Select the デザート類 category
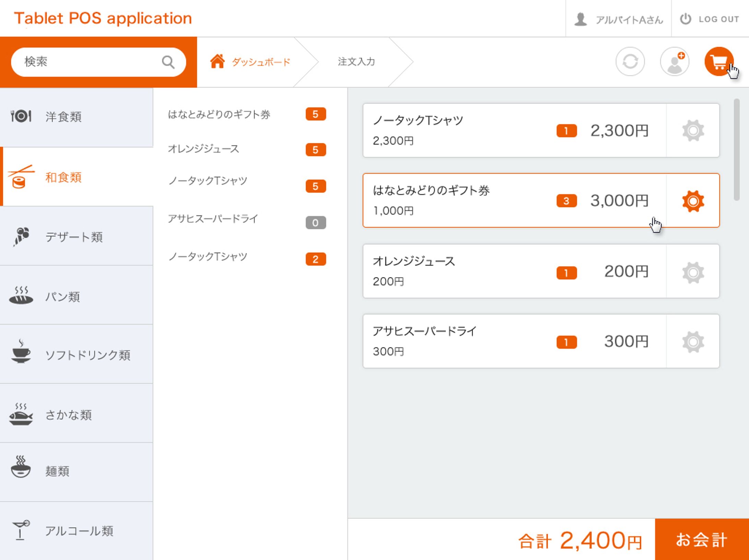The width and height of the screenshot is (749, 560). 76,236
